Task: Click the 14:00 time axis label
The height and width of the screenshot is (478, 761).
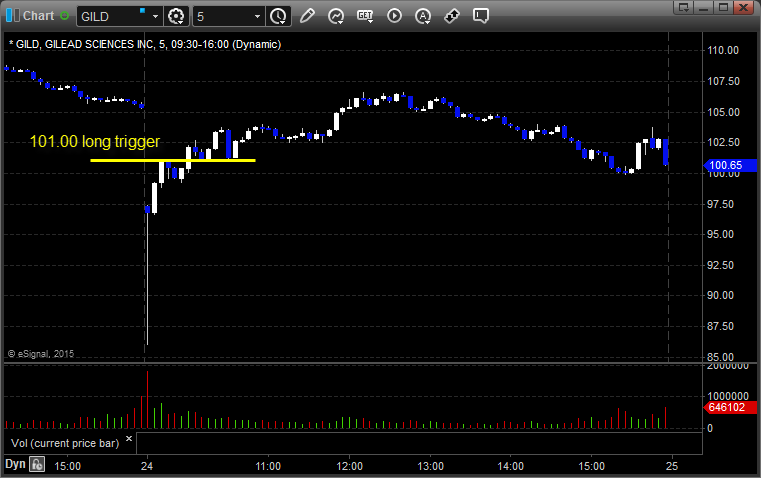Action: pyautogui.click(x=511, y=466)
